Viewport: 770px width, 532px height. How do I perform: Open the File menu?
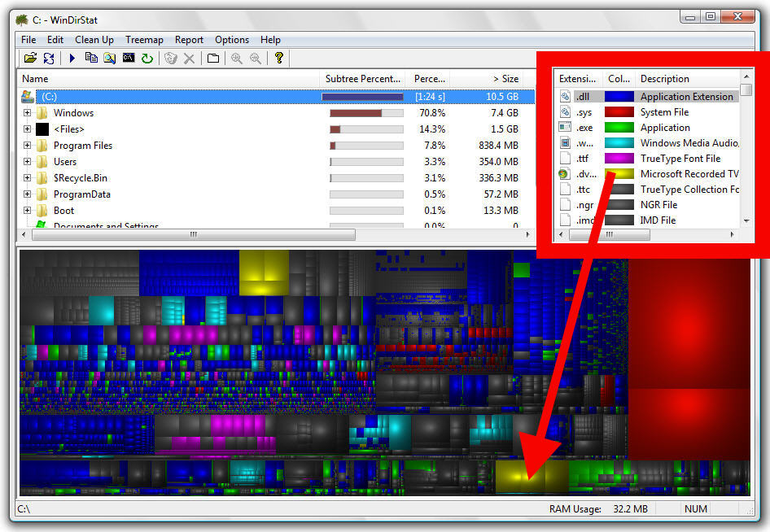click(x=28, y=40)
